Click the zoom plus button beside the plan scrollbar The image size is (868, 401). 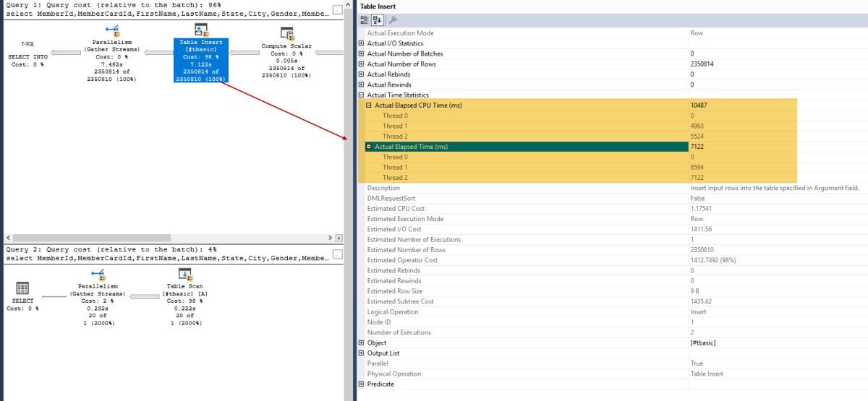click(x=339, y=238)
